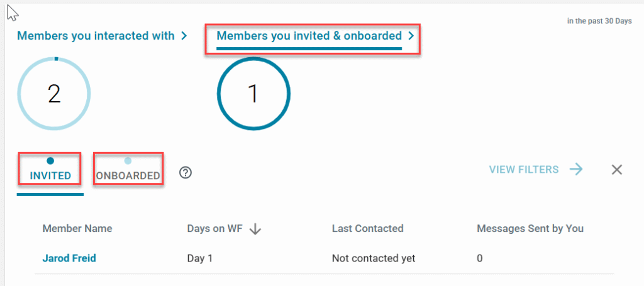The width and height of the screenshot is (644, 286).
Task: Open Jarod Freid's member profile
Action: pos(69,258)
